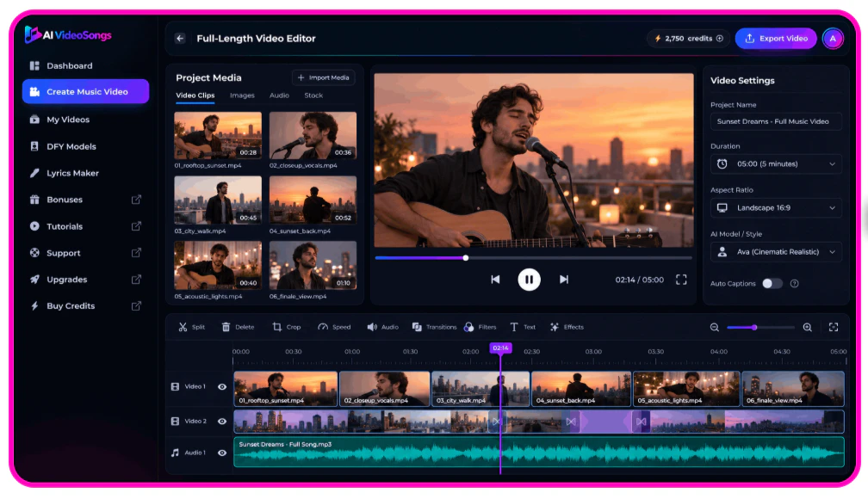Image resolution: width=868 pixels, height=499 pixels.
Task: Click the Video 2 track film icon
Action: [175, 421]
